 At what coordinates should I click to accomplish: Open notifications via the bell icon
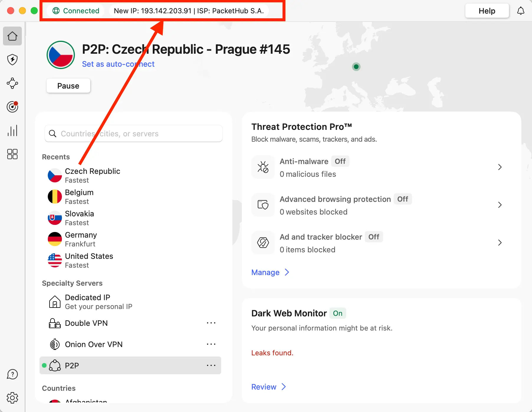tap(521, 11)
